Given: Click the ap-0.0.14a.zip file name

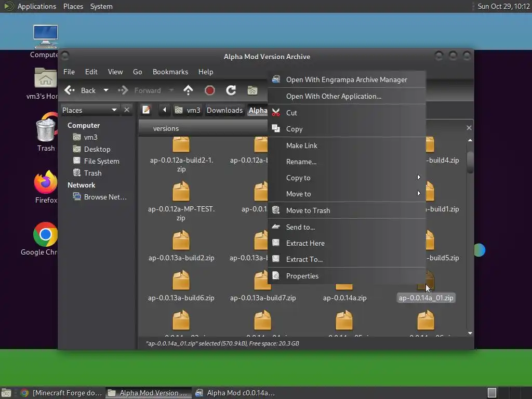Looking at the screenshot, I should (345, 298).
